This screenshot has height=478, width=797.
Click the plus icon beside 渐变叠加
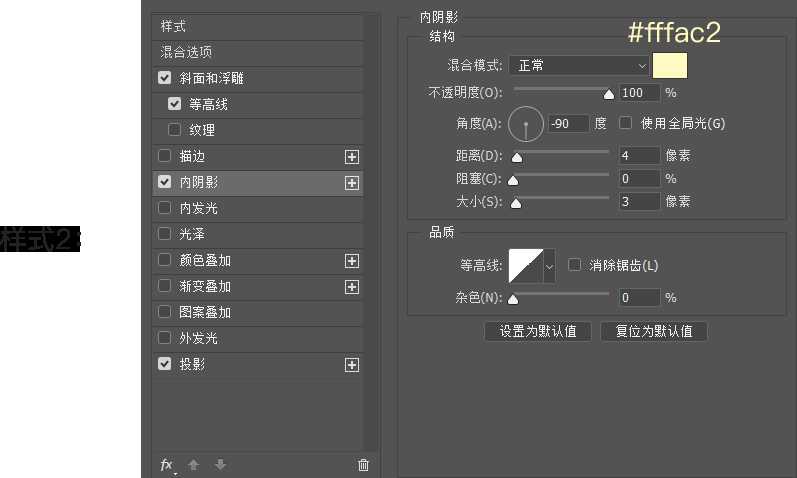pos(351,287)
